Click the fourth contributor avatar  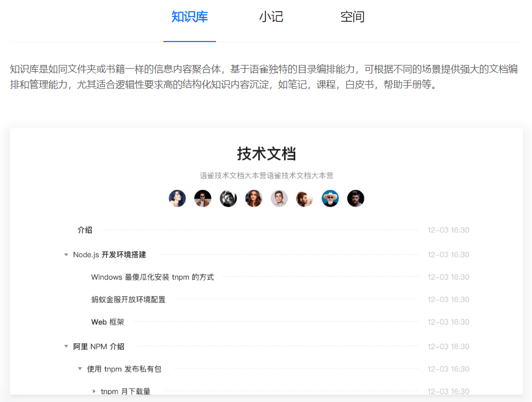click(x=254, y=198)
